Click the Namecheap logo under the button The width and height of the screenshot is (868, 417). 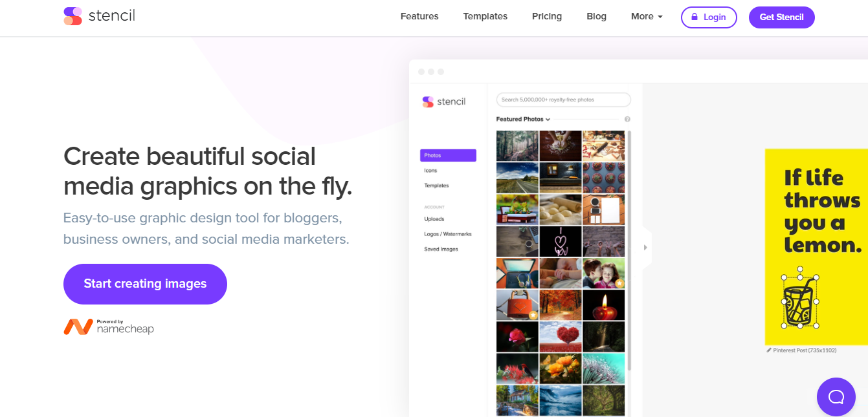pos(109,327)
